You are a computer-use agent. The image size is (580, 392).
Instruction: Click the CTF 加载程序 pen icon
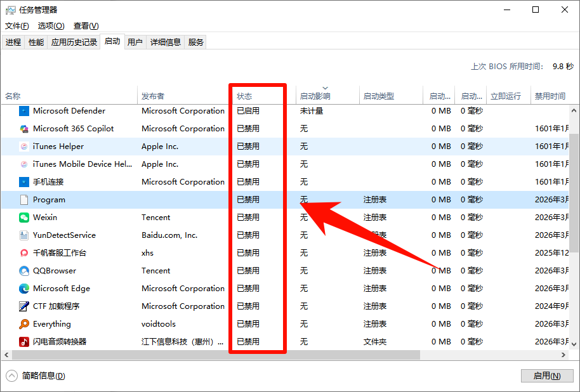24,306
